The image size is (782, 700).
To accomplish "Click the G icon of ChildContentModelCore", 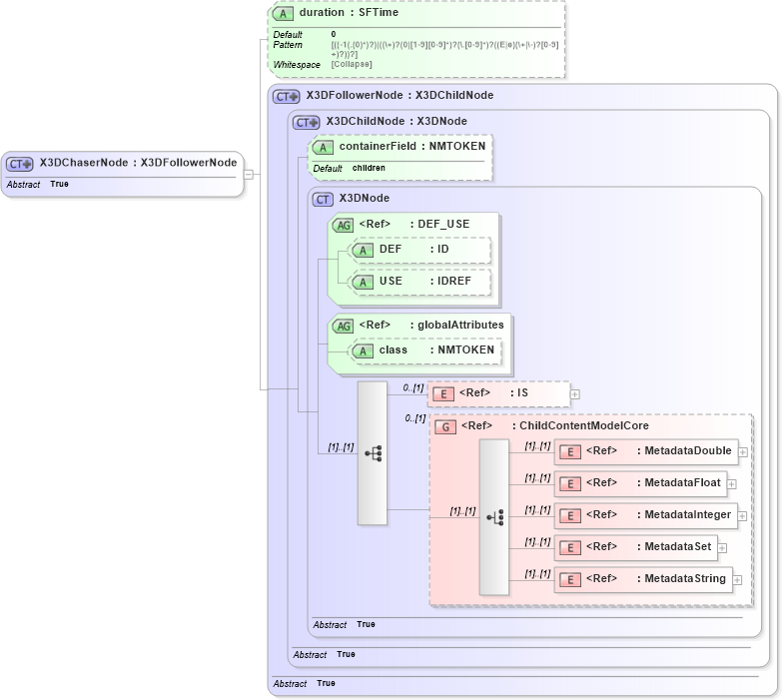I will pyautogui.click(x=445, y=427).
